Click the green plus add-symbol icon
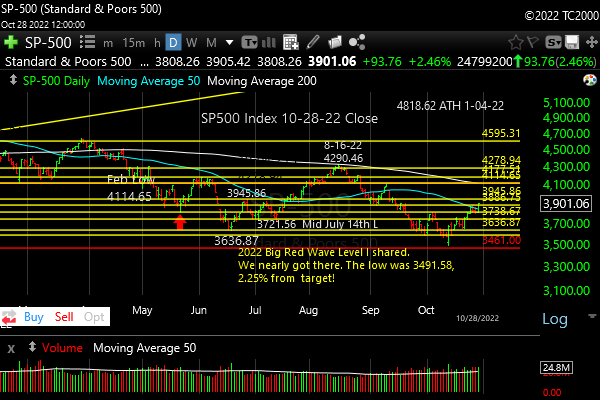Viewport: 600px width, 400px height. (x=10, y=43)
